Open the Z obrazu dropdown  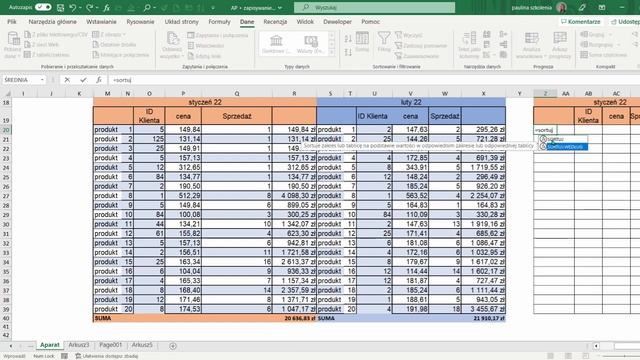point(109,35)
